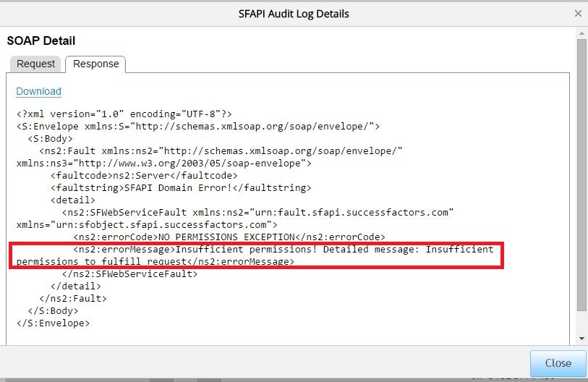Click the S:Envelope opening tag line
The width and height of the screenshot is (588, 382).
(198, 126)
